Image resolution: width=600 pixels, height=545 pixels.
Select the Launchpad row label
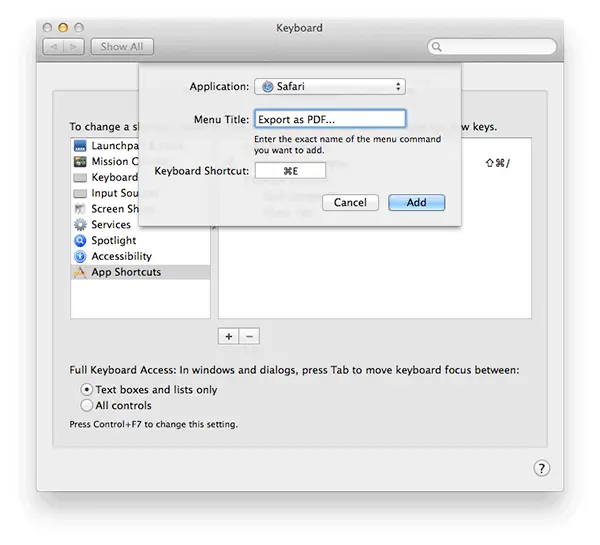(115, 146)
